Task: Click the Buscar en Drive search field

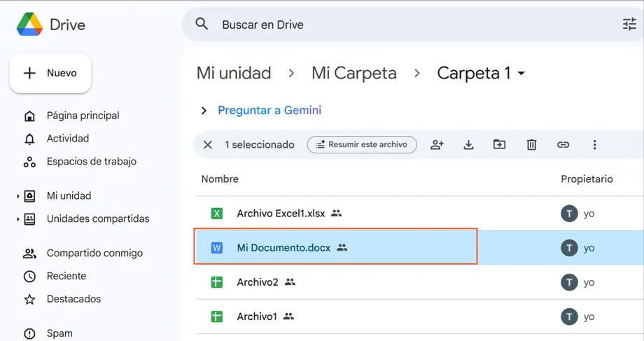Action: pos(413,25)
